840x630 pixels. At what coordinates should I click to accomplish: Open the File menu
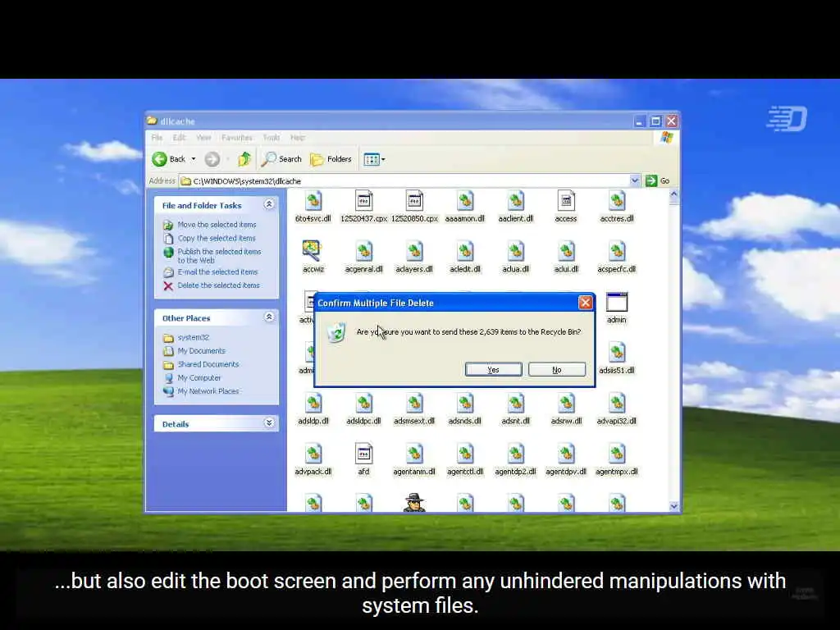(x=157, y=138)
